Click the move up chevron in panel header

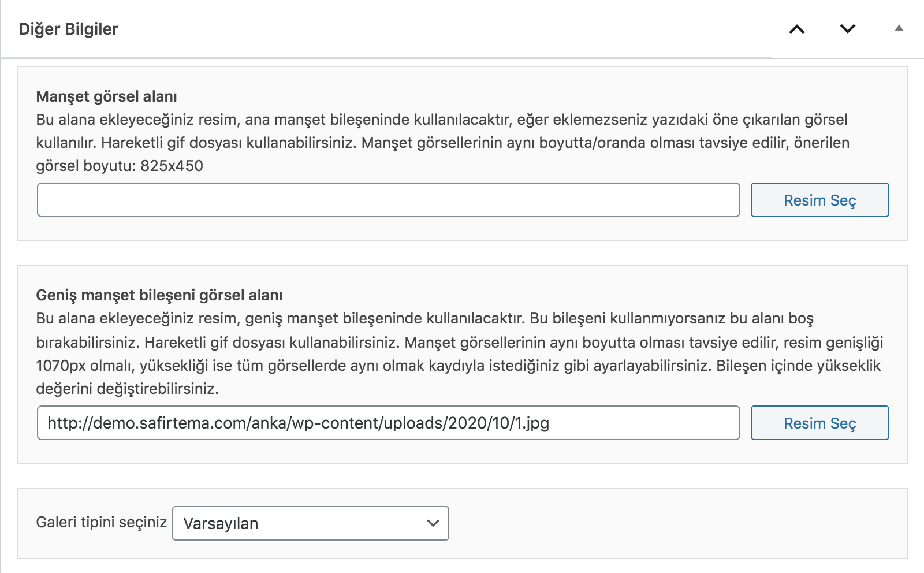pos(797,29)
